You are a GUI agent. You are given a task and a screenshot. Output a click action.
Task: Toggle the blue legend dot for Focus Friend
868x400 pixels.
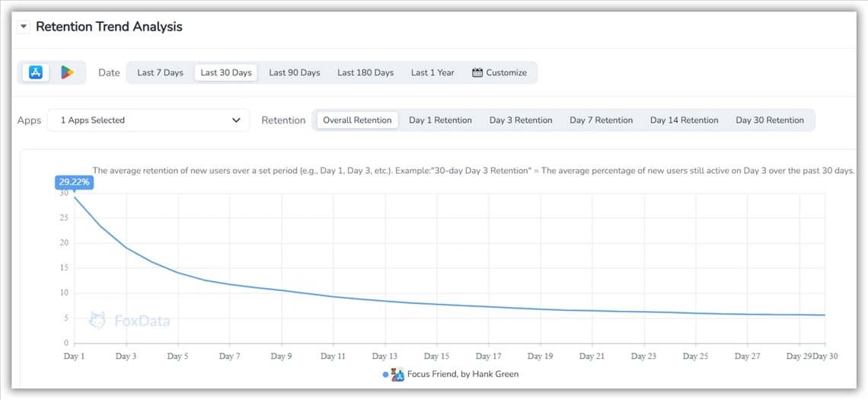(x=386, y=374)
